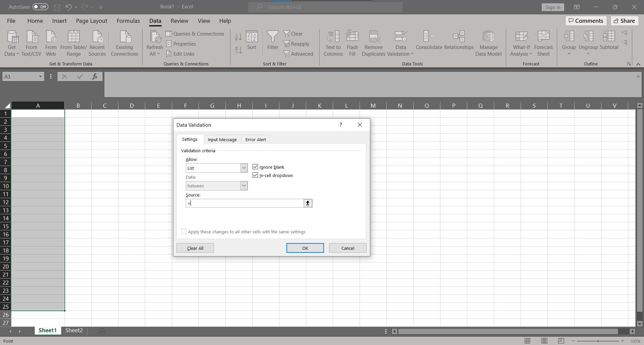The image size is (644, 345).
Task: Expand What-If Analysis menu
Action: [531, 54]
